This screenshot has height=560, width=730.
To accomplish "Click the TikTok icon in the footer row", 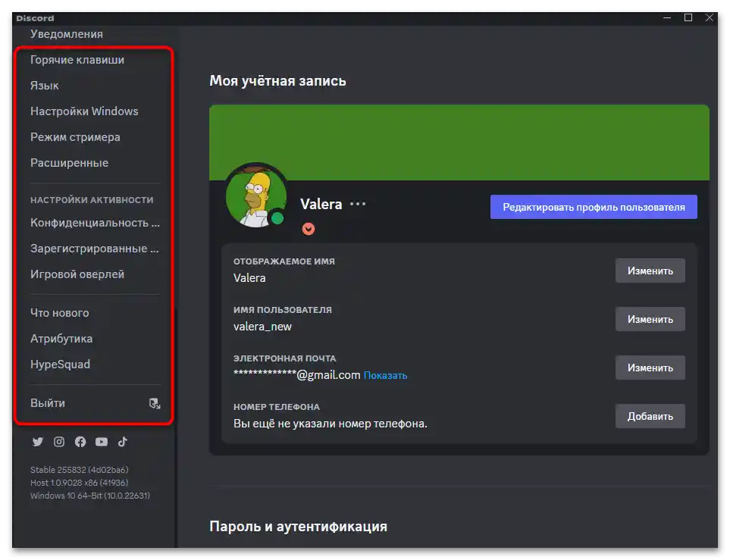I will click(x=122, y=442).
